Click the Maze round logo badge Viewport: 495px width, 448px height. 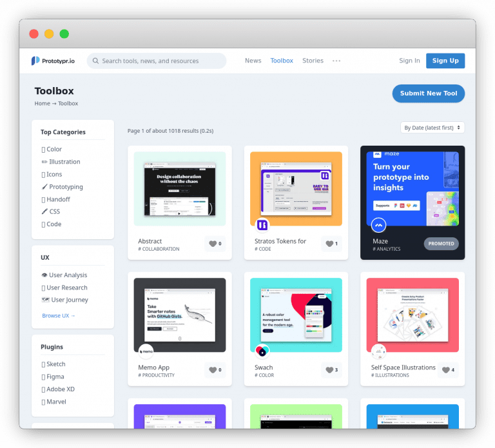pyautogui.click(x=378, y=225)
